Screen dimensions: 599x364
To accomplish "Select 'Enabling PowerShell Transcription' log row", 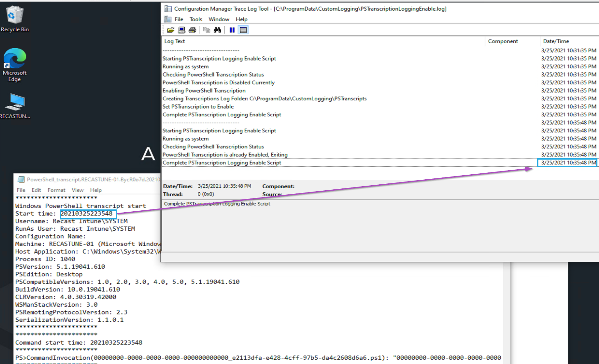I will pyautogui.click(x=204, y=91).
